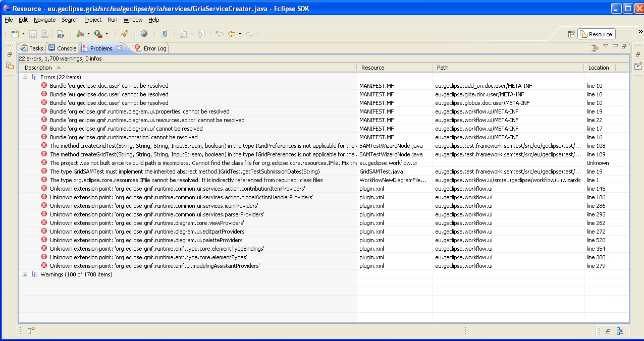The width and height of the screenshot is (644, 341).
Task: Open the Next Annotation dropdown arrow
Action: pyautogui.click(x=191, y=34)
